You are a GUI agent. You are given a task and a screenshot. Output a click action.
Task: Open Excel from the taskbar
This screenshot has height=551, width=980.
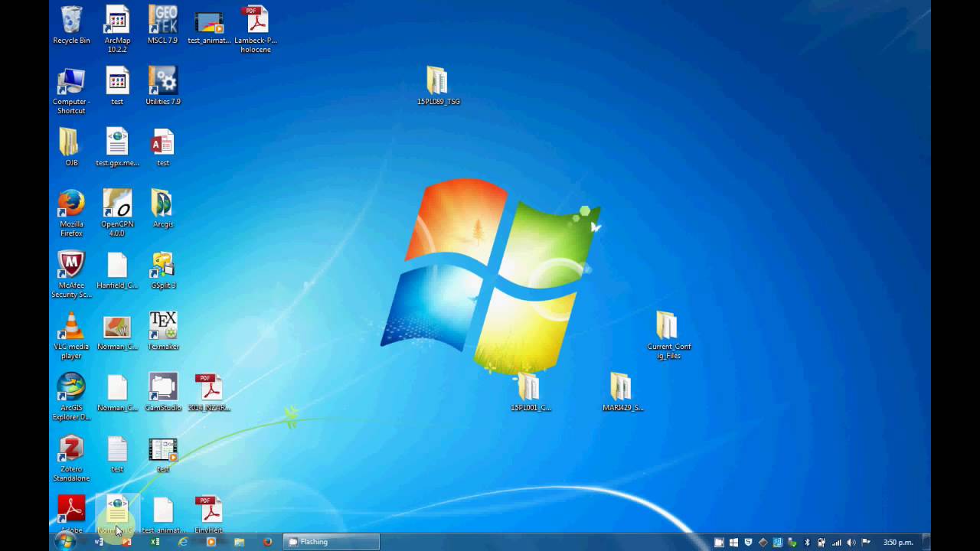coord(155,542)
